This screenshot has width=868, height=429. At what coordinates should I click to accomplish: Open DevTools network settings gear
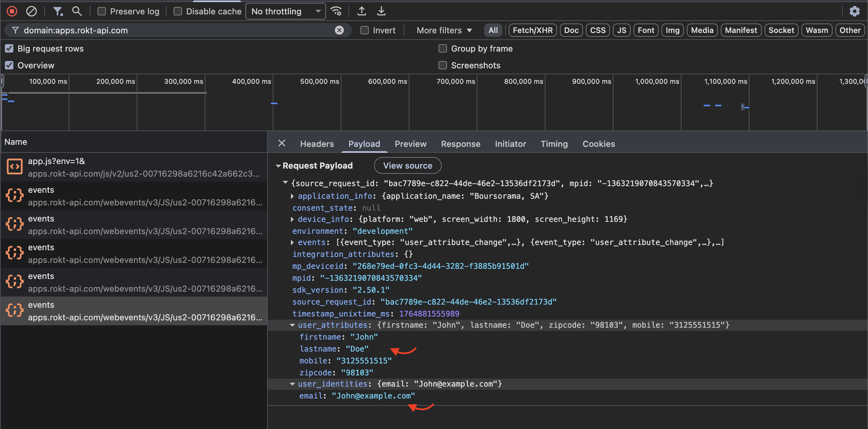[x=855, y=11]
